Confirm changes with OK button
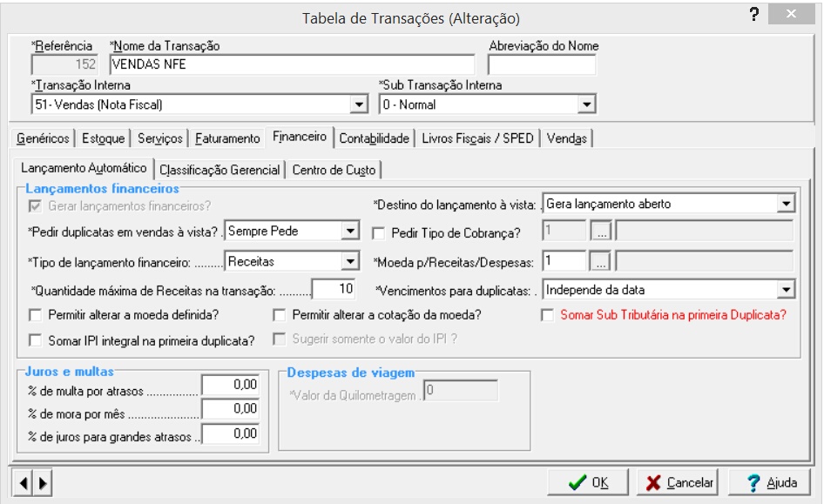This screenshot has width=824, height=504. point(588,482)
